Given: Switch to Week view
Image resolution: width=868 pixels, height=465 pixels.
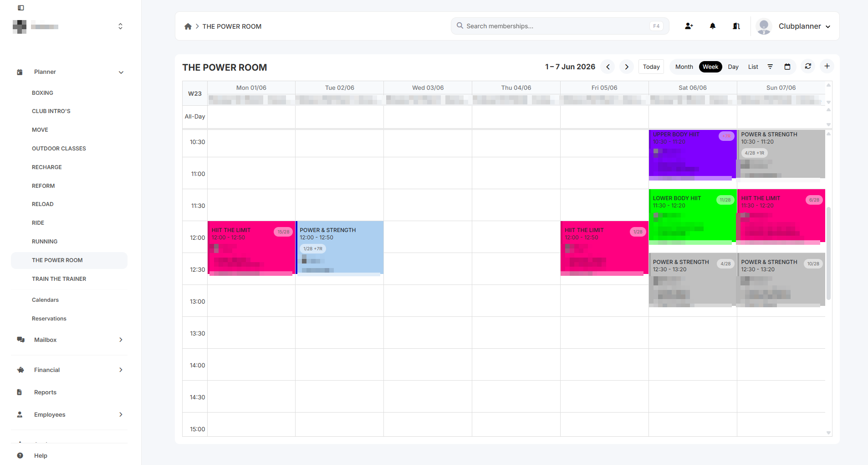Looking at the screenshot, I should [710, 67].
